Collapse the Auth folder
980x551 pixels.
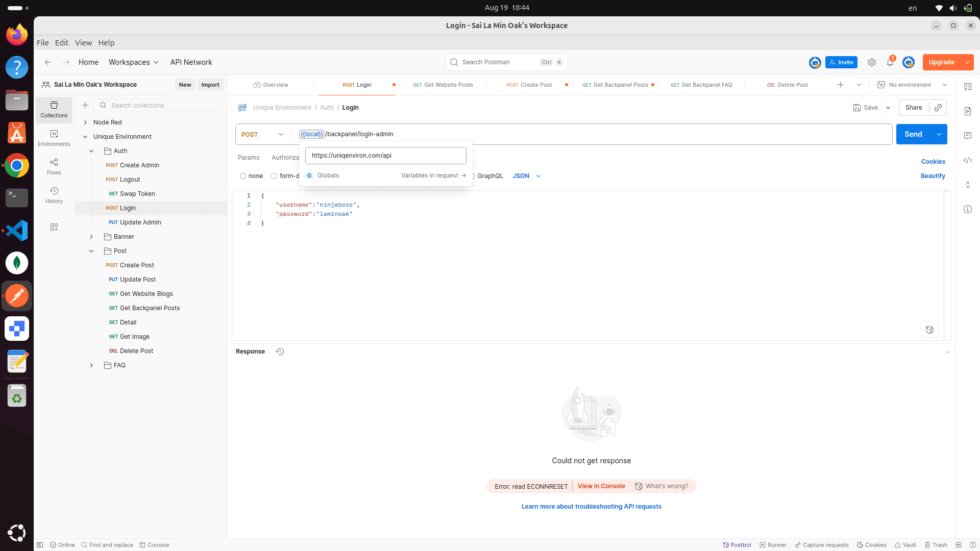91,151
